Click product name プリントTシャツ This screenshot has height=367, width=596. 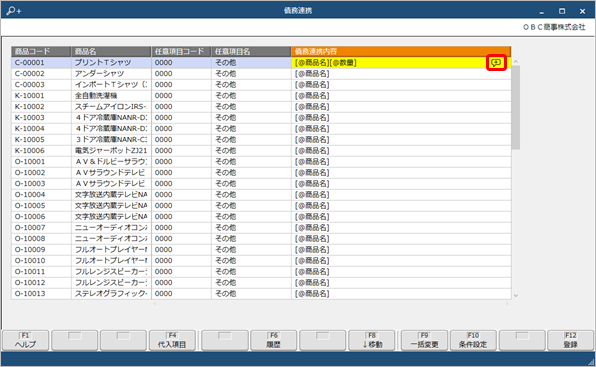click(111, 63)
